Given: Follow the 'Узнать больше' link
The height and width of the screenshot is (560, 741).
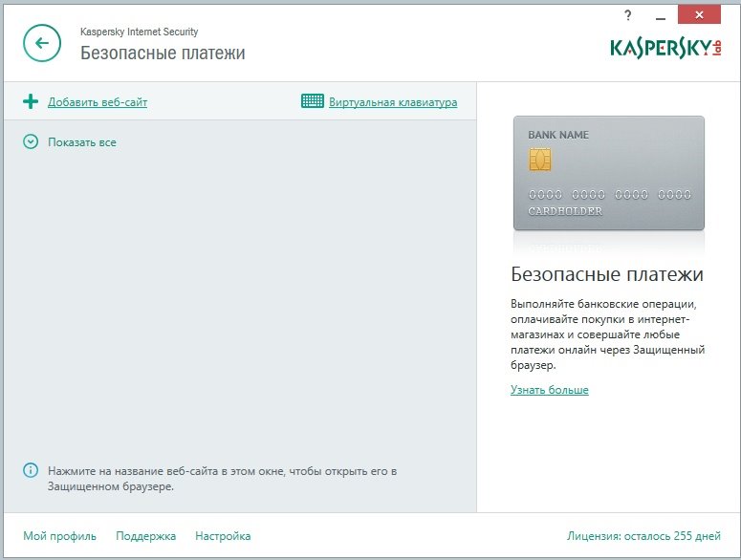Looking at the screenshot, I should 549,390.
